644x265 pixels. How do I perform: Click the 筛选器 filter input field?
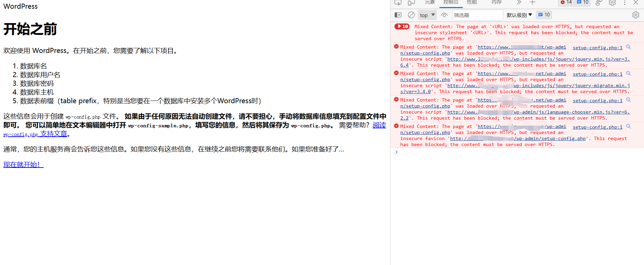(477, 15)
